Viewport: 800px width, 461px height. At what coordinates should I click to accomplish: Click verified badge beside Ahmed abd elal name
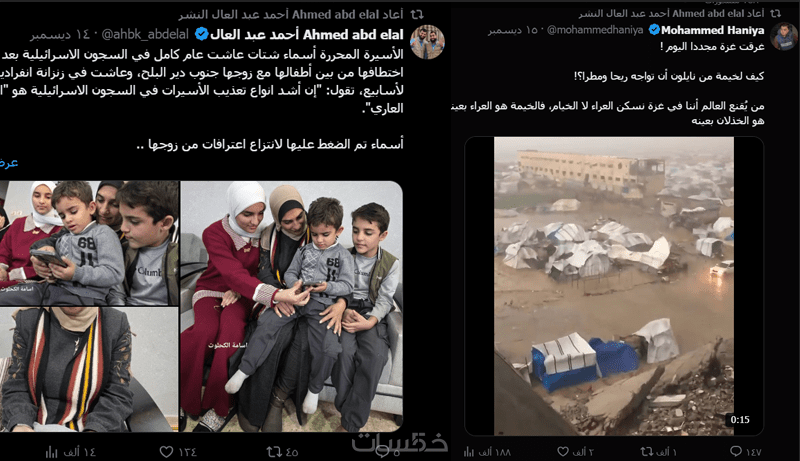pyautogui.click(x=202, y=34)
